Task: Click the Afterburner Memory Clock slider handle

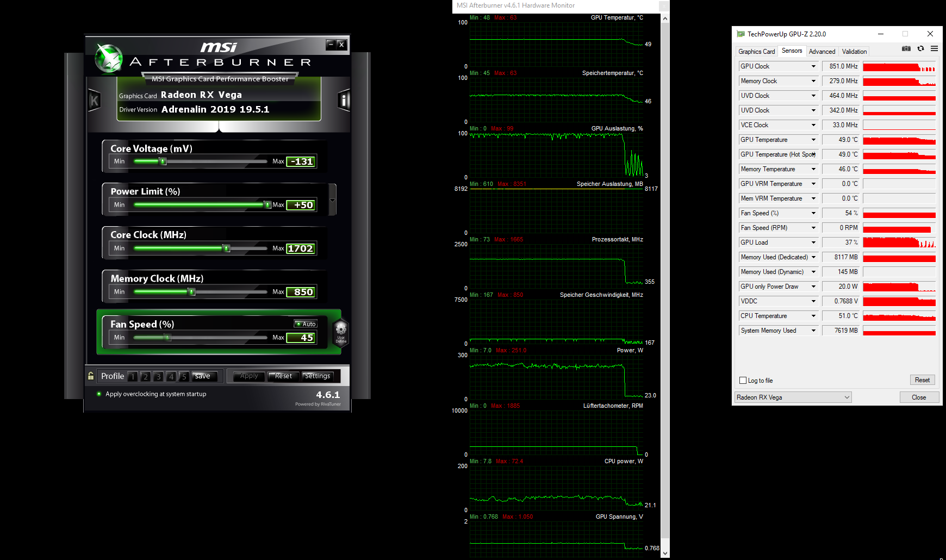Action: point(191,292)
